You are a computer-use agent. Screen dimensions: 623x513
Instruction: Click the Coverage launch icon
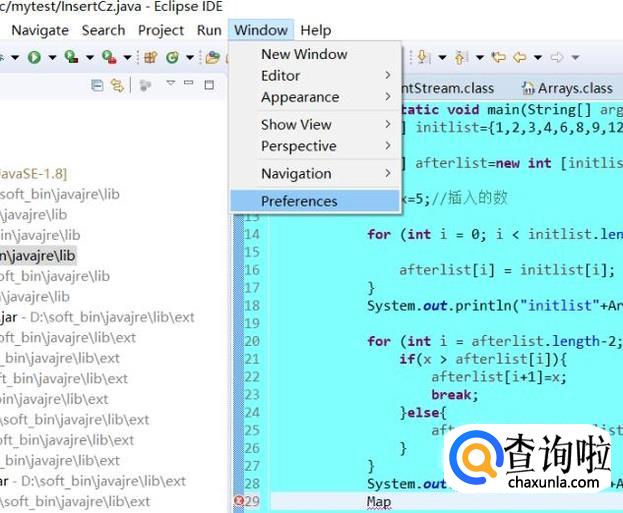[x=71, y=57]
